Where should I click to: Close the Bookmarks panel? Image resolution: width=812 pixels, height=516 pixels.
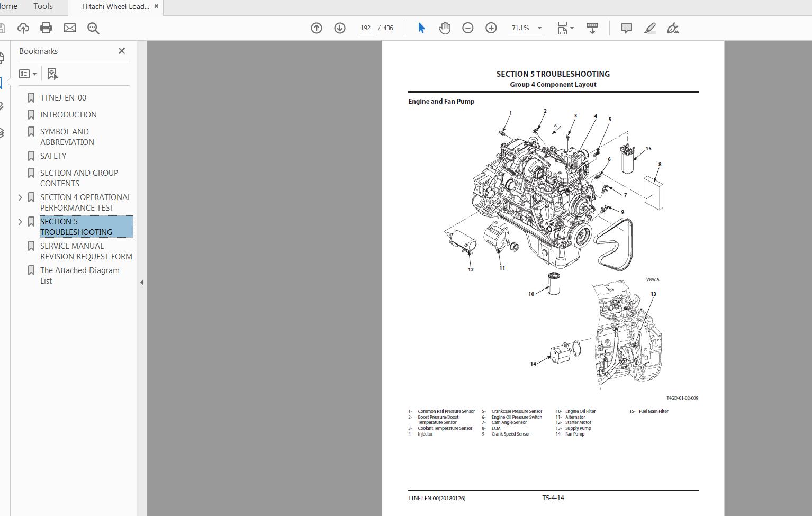tap(122, 51)
